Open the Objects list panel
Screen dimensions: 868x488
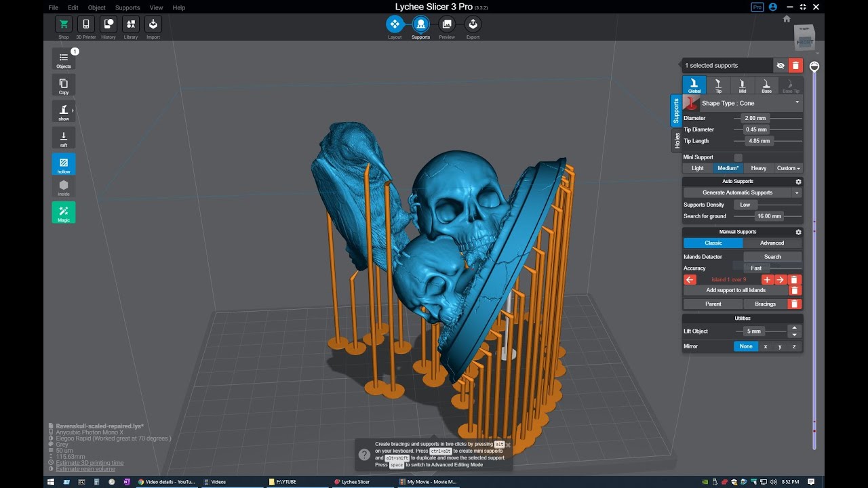pyautogui.click(x=64, y=59)
